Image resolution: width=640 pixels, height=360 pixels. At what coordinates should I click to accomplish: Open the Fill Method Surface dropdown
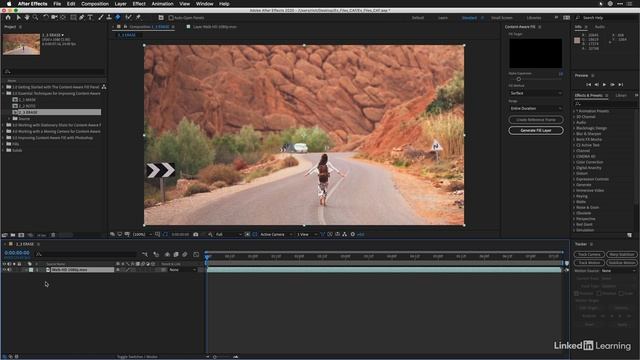click(x=536, y=93)
